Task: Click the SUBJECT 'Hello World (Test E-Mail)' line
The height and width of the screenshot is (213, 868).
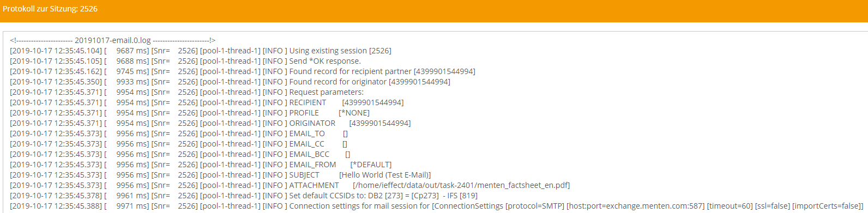Action: point(220,175)
